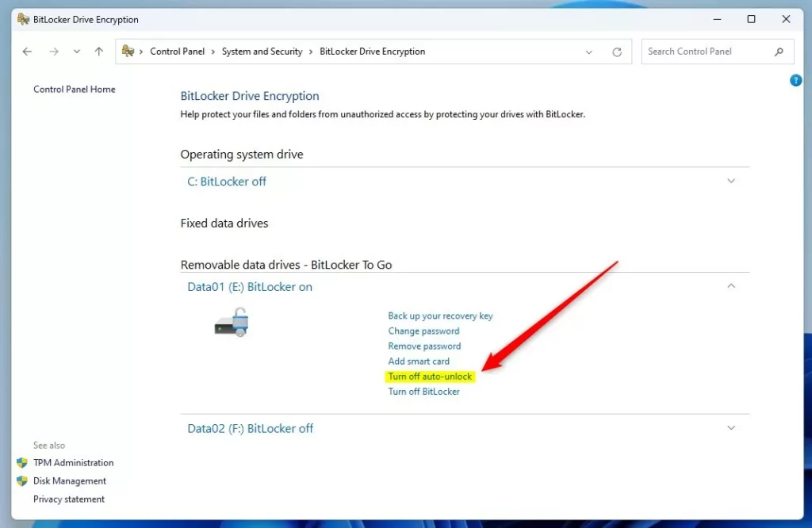Screen dimensions: 812x528
Task: Click Back up your recovery key
Action: click(440, 316)
